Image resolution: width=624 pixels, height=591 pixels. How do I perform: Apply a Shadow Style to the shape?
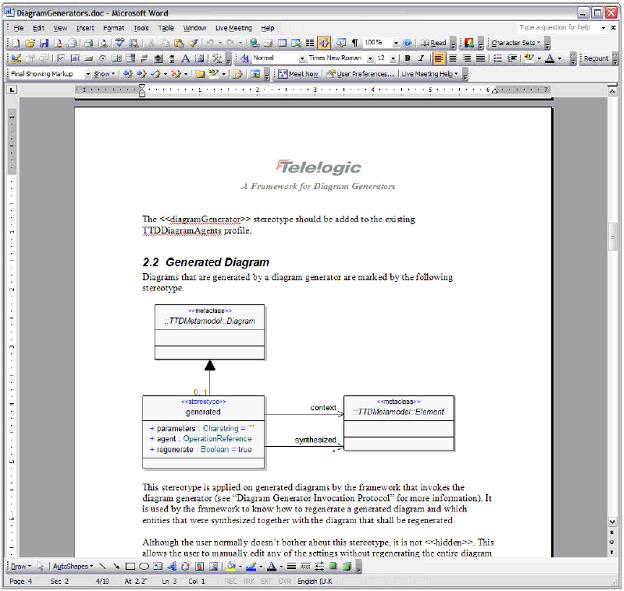(x=333, y=566)
